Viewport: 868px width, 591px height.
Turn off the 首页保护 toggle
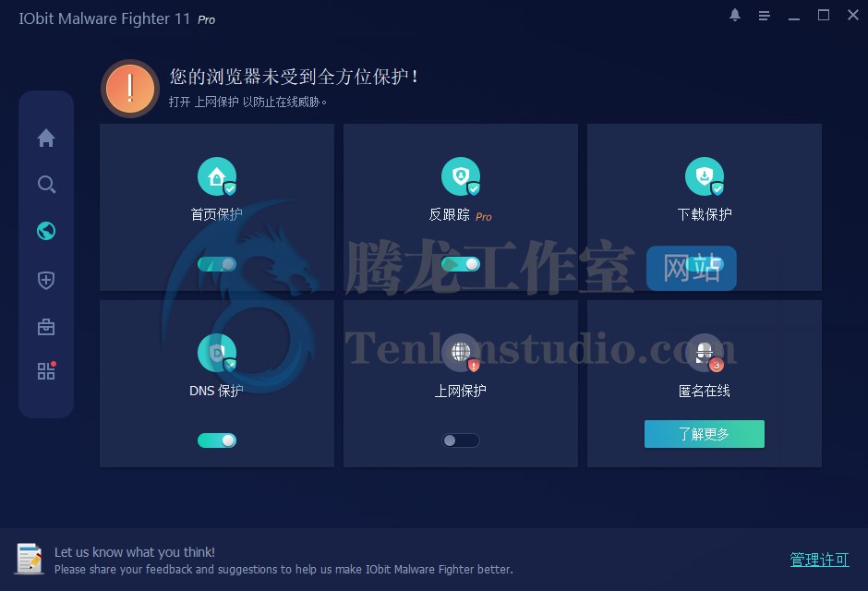[217, 264]
